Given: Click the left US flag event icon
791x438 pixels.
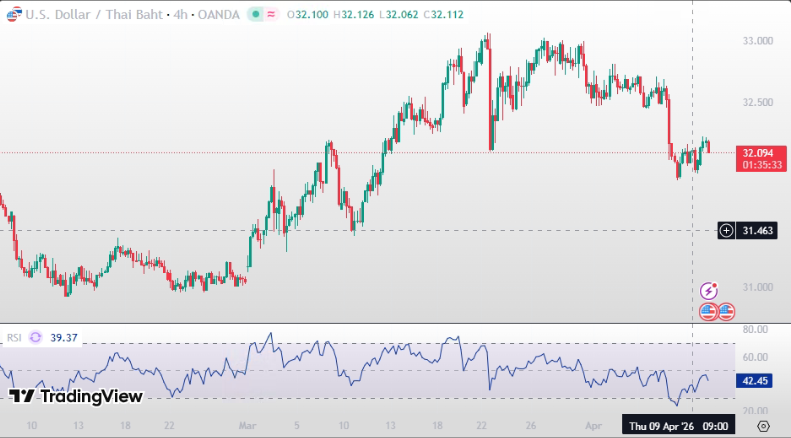Looking at the screenshot, I should click(708, 312).
